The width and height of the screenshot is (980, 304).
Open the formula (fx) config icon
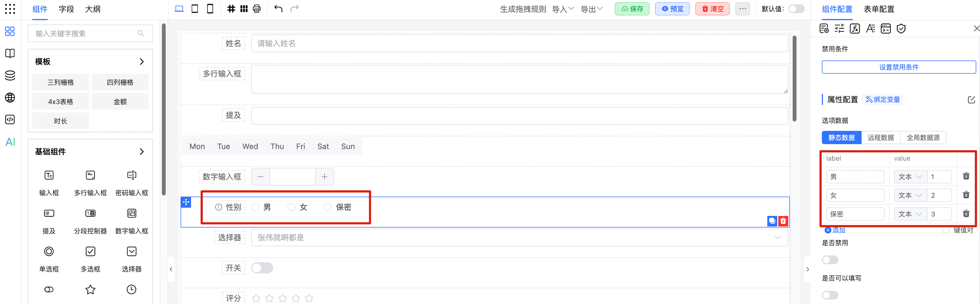[854, 29]
